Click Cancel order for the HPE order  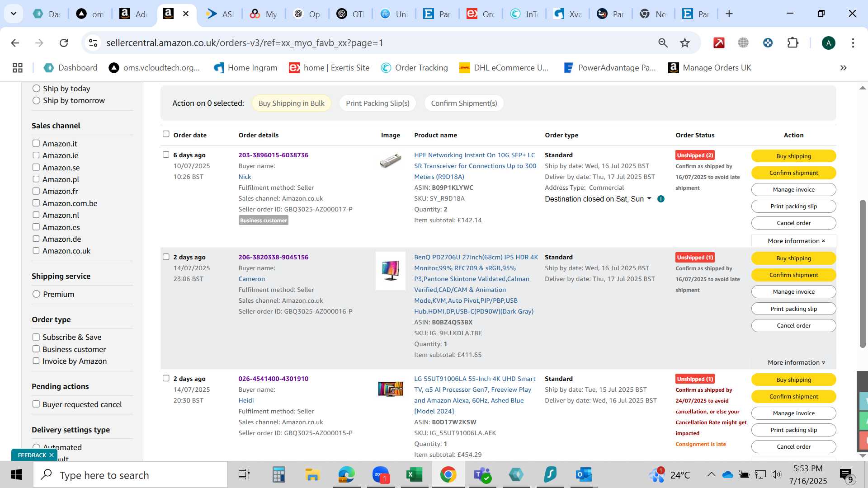[793, 223]
